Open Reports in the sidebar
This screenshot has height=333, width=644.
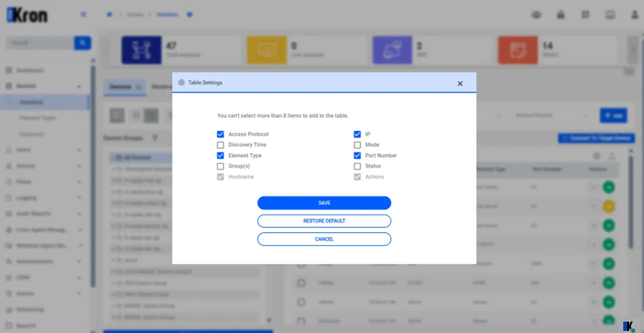(27, 326)
